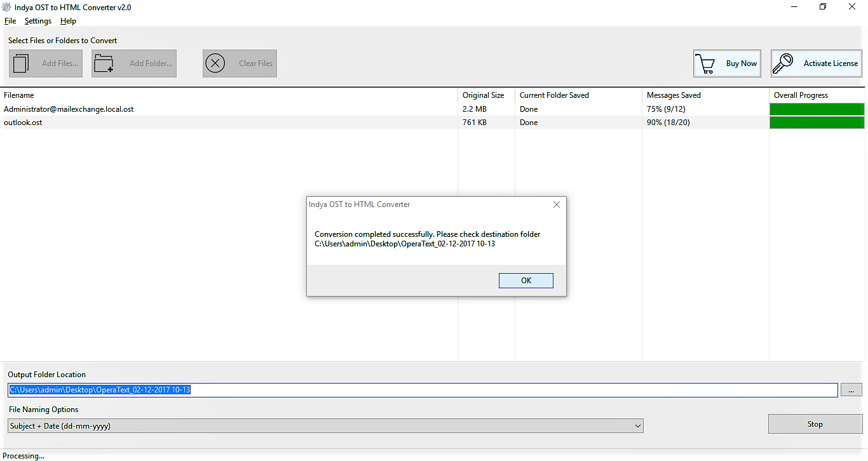The width and height of the screenshot is (868, 461).
Task: Click the Clear Files X circle icon
Action: coord(215,63)
